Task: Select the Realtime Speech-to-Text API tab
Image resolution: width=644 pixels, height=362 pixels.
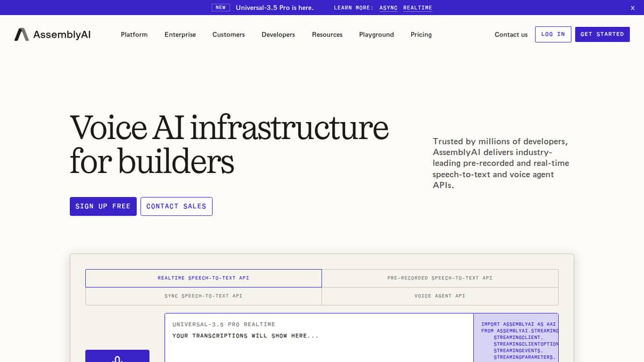Action: [203, 278]
